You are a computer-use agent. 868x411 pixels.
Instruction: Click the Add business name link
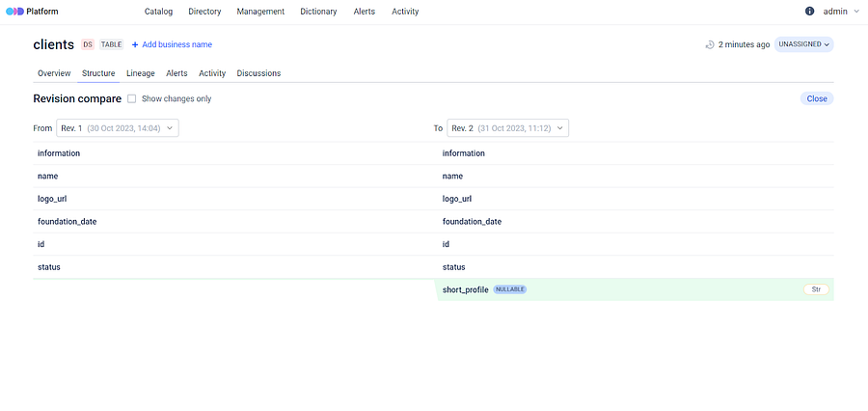point(177,45)
